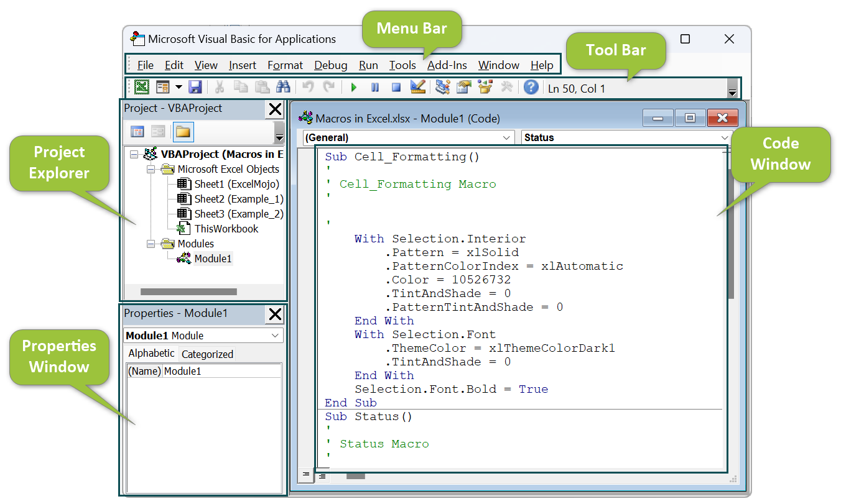Viewport: 841px width, 504px height.
Task: Click the Undo arrow icon
Action: click(309, 88)
